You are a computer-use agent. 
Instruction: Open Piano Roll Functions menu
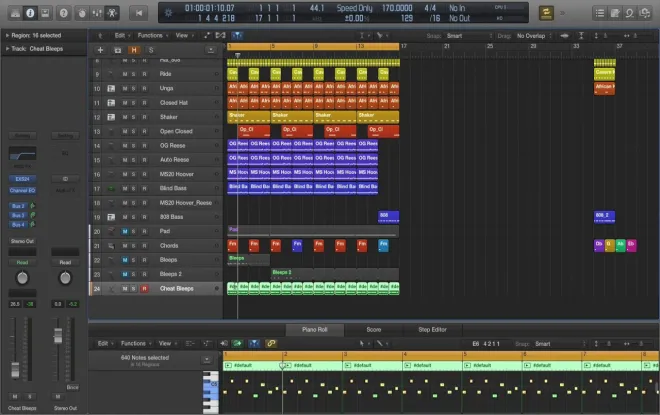pos(136,343)
